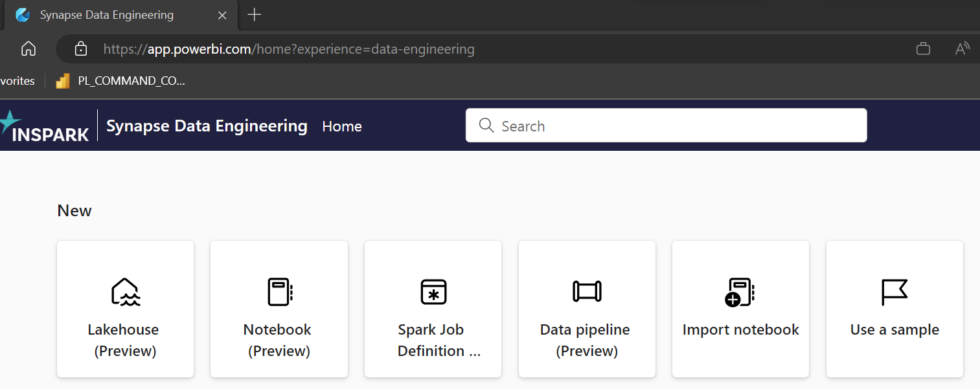Open the browser Collections icon
The height and width of the screenshot is (389, 980).
pyautogui.click(x=922, y=49)
